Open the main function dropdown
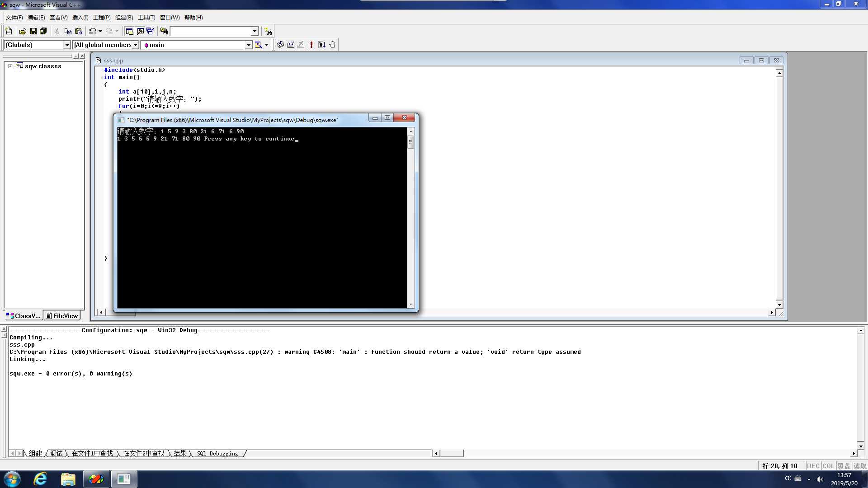The height and width of the screenshot is (488, 868). click(248, 45)
